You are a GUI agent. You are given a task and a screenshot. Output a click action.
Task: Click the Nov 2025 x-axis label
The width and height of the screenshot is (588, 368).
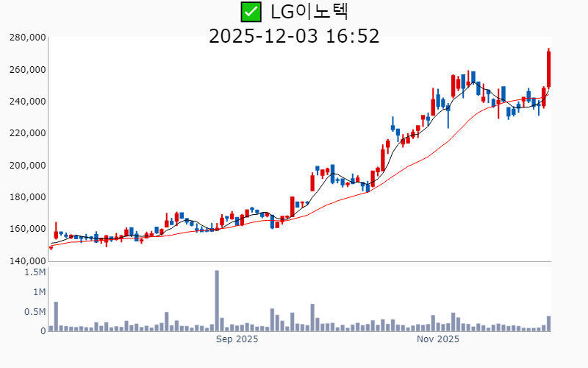click(437, 339)
